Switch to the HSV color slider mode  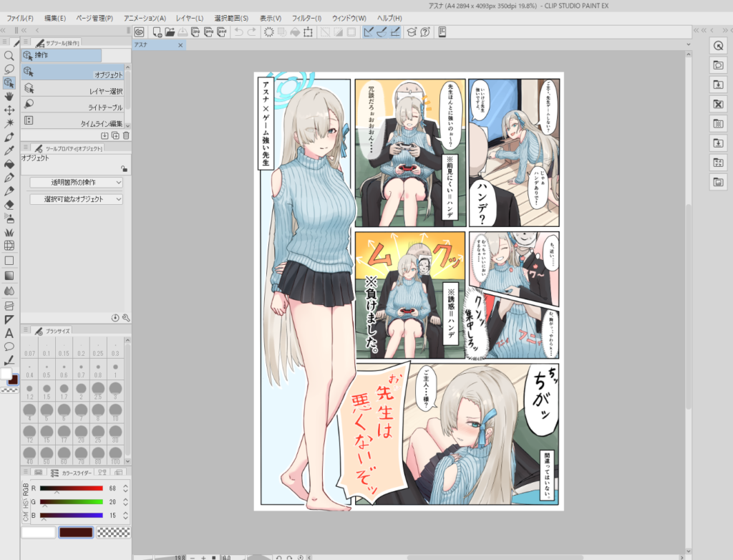coord(25,503)
